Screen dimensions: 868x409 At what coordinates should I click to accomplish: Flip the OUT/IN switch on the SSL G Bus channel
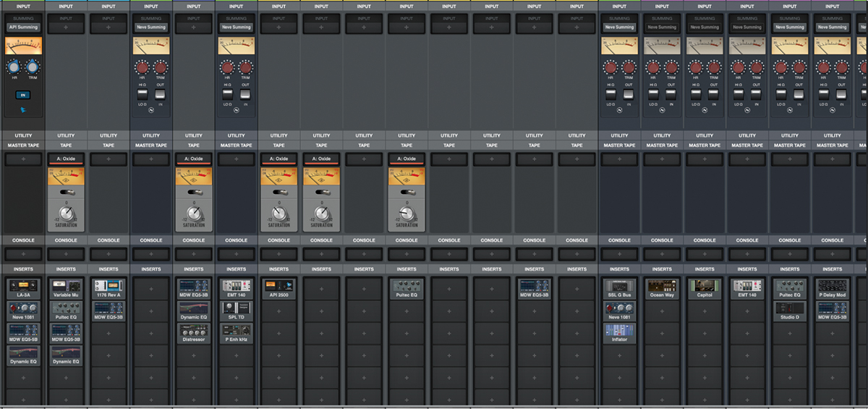629,94
